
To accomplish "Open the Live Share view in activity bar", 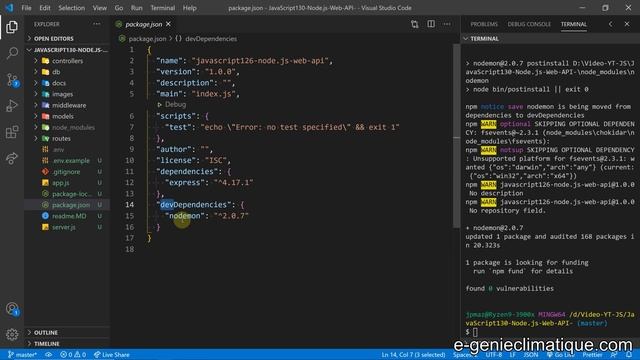I will [x=12, y=158].
